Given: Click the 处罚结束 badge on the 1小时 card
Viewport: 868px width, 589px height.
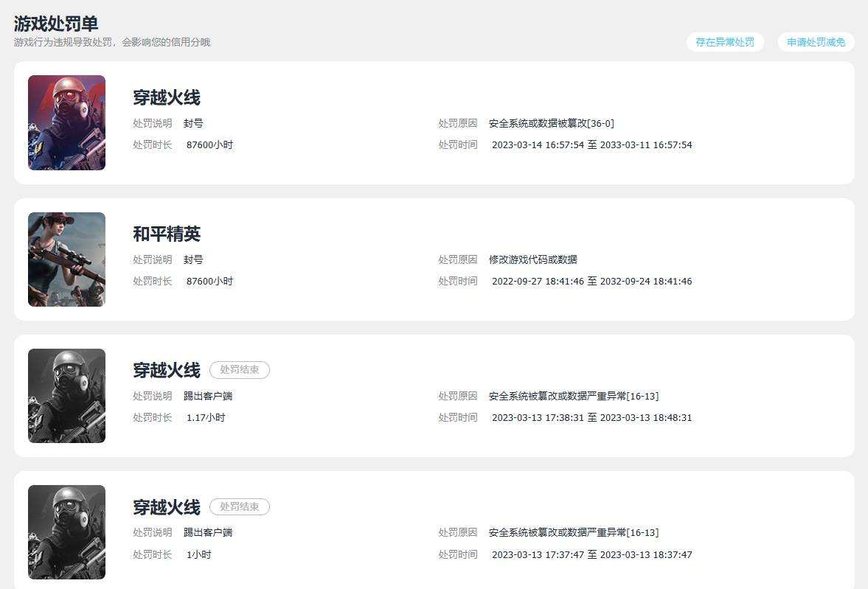Looking at the screenshot, I should tap(240, 506).
